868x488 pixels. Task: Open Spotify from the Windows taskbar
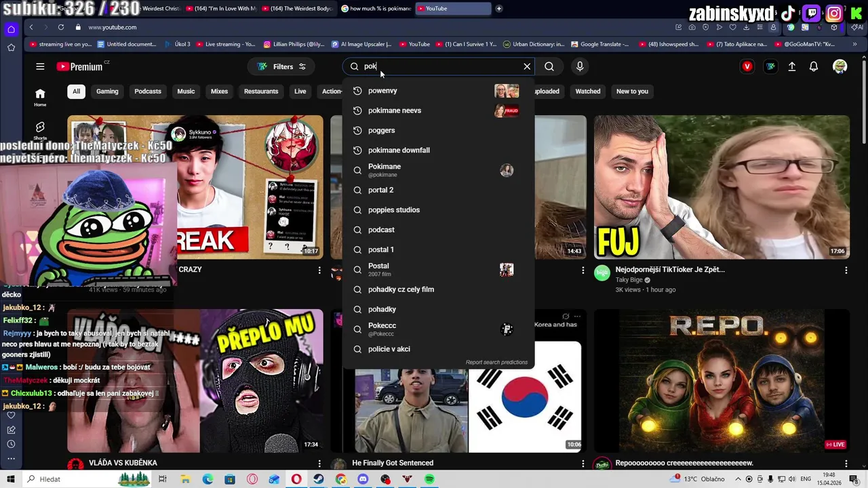click(430, 479)
